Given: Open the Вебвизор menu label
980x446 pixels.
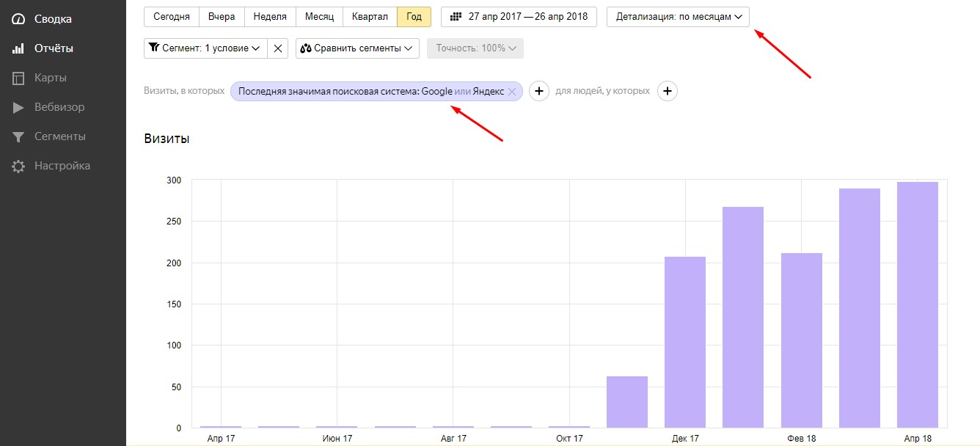Looking at the screenshot, I should pos(59,107).
